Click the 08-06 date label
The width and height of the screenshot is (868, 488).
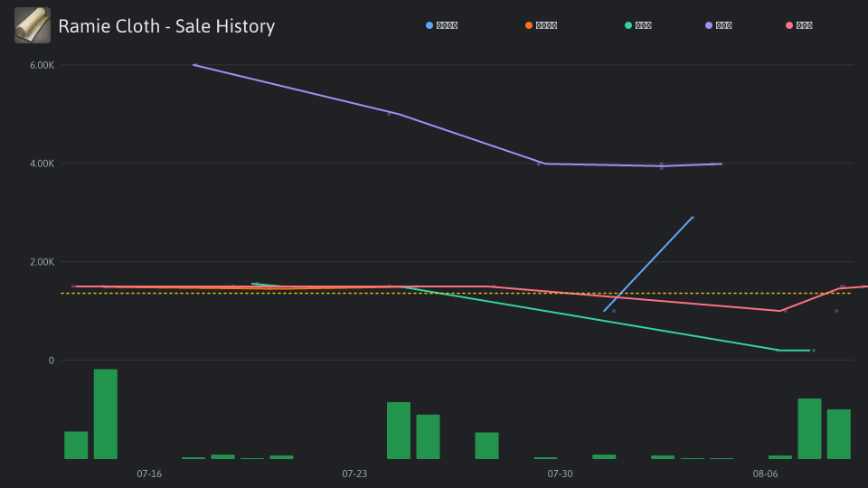(765, 474)
